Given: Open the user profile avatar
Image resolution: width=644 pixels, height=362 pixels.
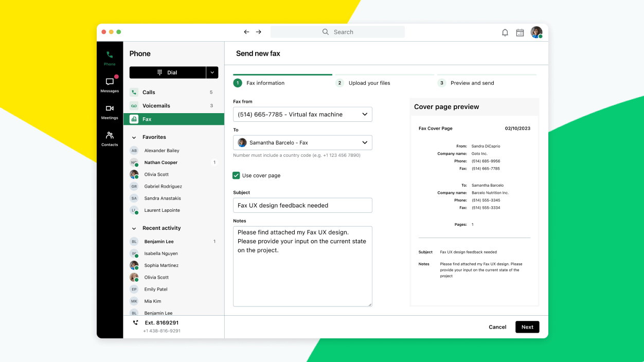Looking at the screenshot, I should tap(536, 32).
